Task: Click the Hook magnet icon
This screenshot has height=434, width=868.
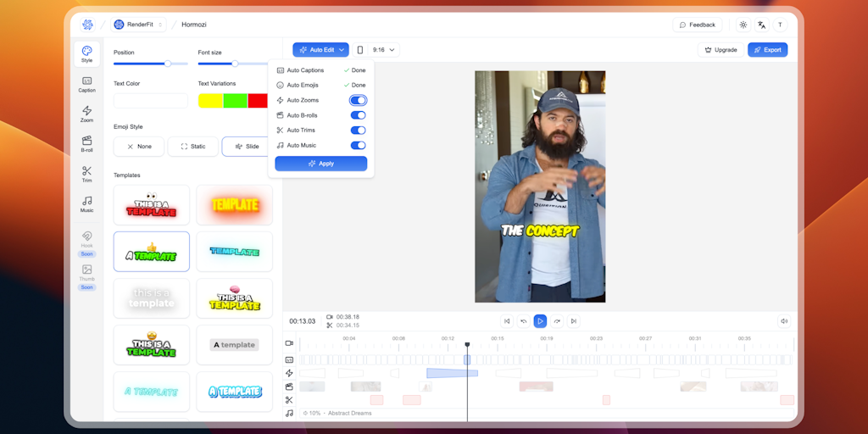Action: (87, 236)
